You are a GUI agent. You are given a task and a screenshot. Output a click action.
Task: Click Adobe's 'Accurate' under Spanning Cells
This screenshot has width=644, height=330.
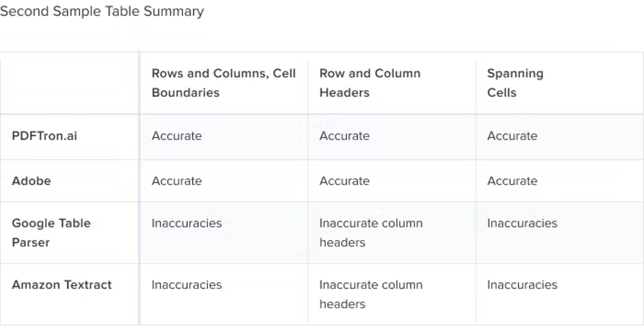pos(512,181)
